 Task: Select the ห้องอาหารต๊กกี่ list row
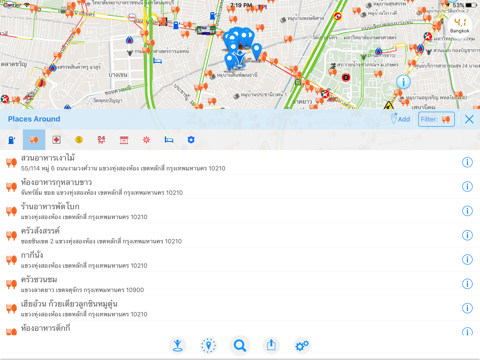click(240, 328)
